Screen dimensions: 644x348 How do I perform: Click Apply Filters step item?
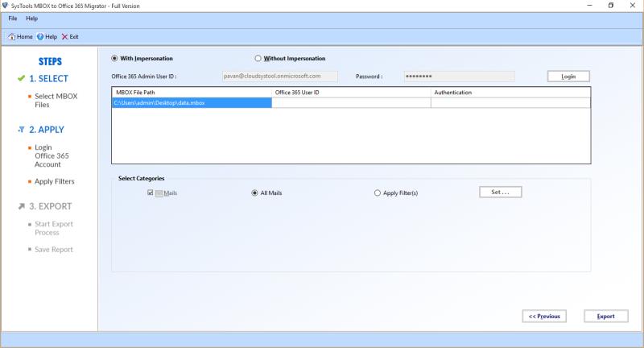[x=54, y=181]
